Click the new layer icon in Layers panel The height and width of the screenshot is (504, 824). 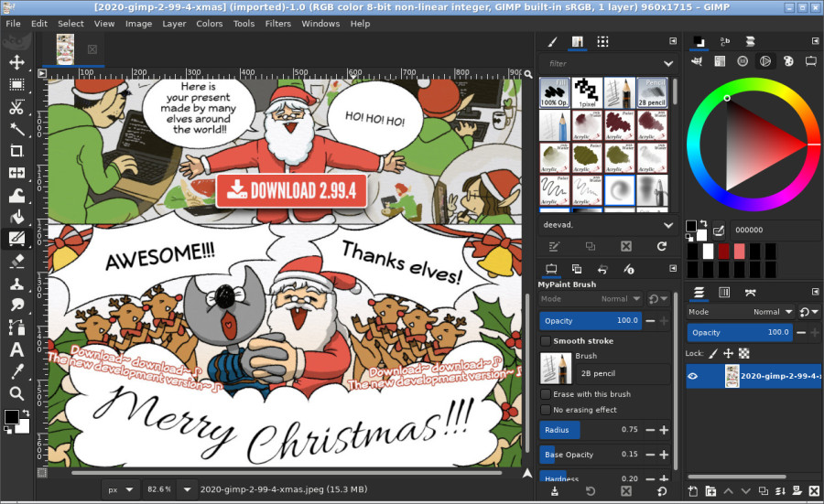pos(693,491)
